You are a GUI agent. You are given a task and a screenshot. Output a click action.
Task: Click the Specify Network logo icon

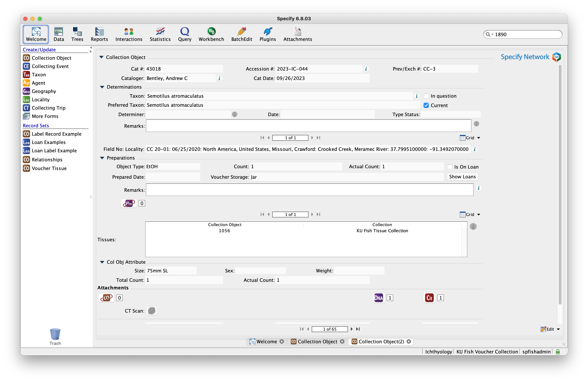[x=557, y=57]
